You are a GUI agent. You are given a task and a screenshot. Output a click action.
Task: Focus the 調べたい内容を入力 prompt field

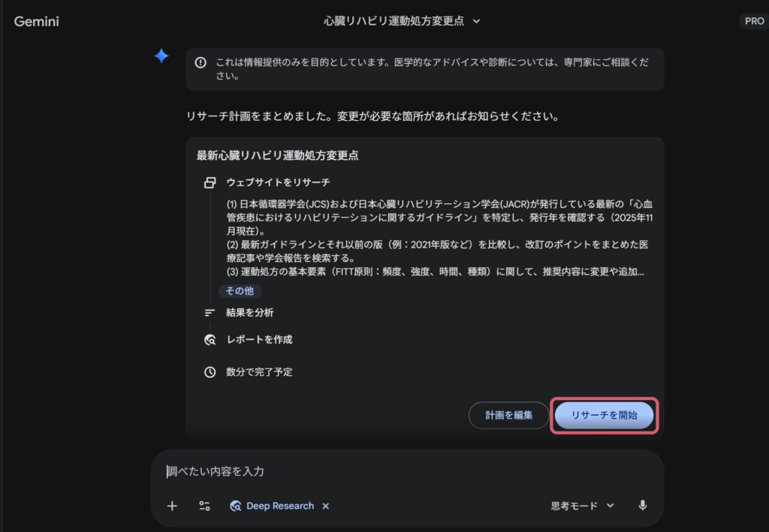pyautogui.click(x=406, y=471)
